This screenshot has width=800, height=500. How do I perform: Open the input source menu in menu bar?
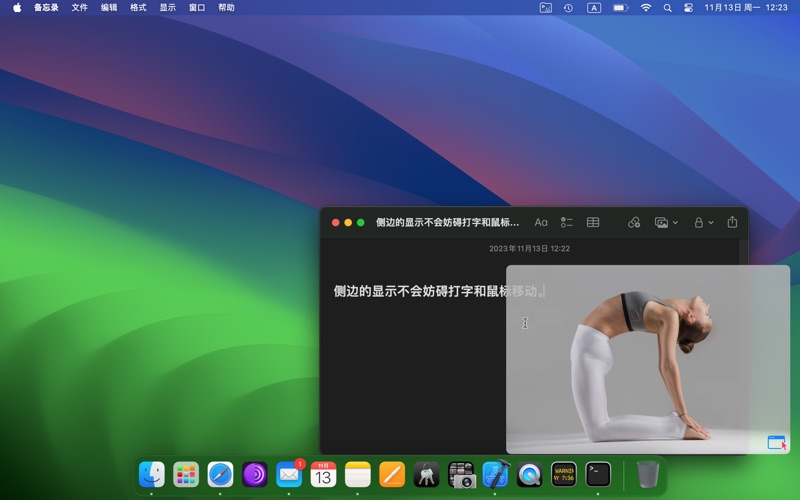[594, 7]
